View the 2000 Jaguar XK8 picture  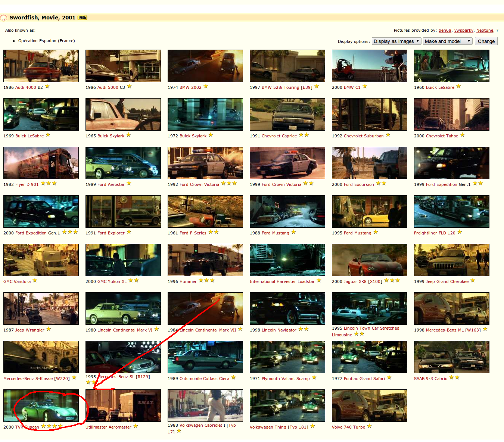370,260
